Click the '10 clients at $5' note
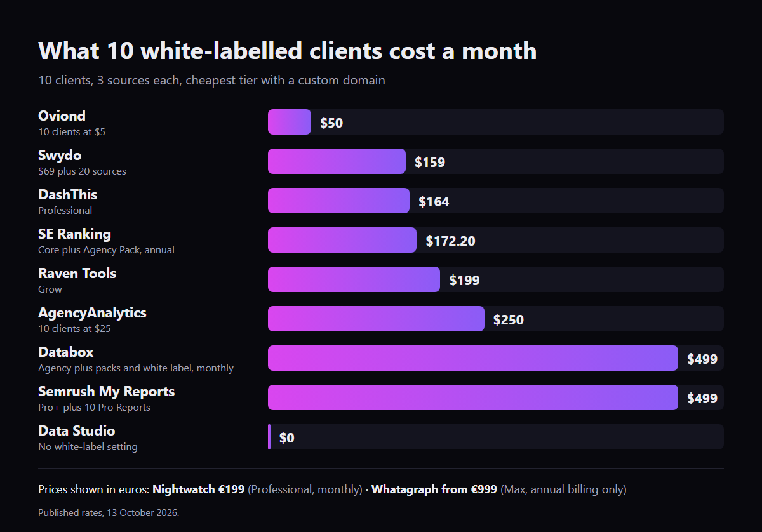762x532 pixels. tap(72, 132)
